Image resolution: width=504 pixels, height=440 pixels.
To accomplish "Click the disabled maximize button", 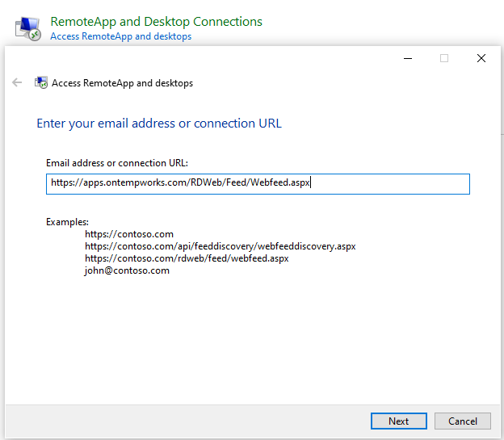I will tap(444, 58).
